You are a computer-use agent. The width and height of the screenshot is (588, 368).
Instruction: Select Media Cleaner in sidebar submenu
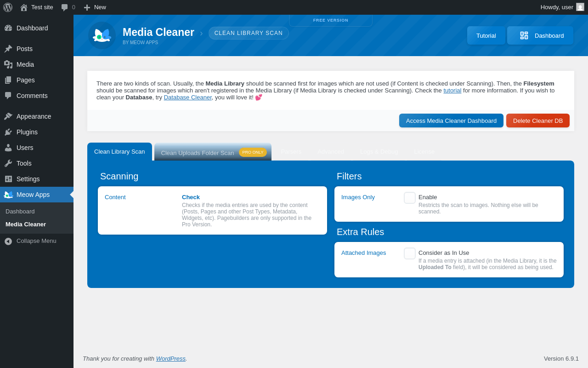26,224
